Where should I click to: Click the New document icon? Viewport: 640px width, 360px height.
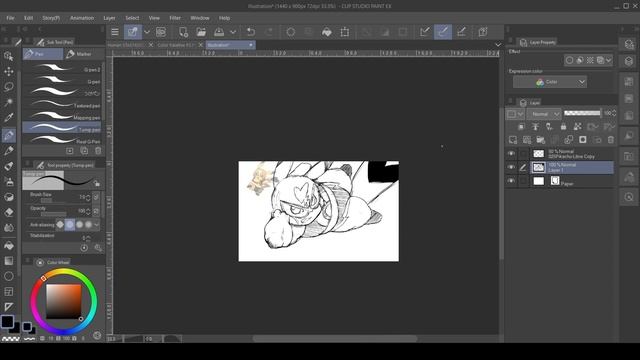pos(183,32)
